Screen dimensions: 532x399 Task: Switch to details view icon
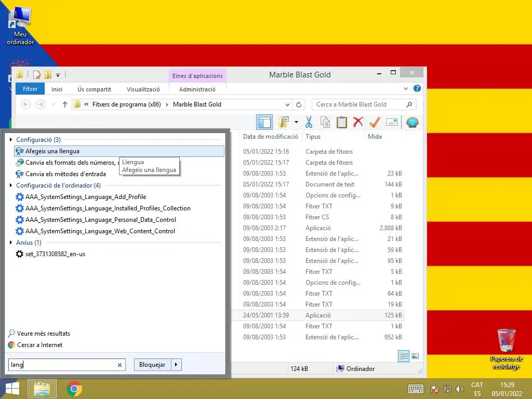point(403,356)
